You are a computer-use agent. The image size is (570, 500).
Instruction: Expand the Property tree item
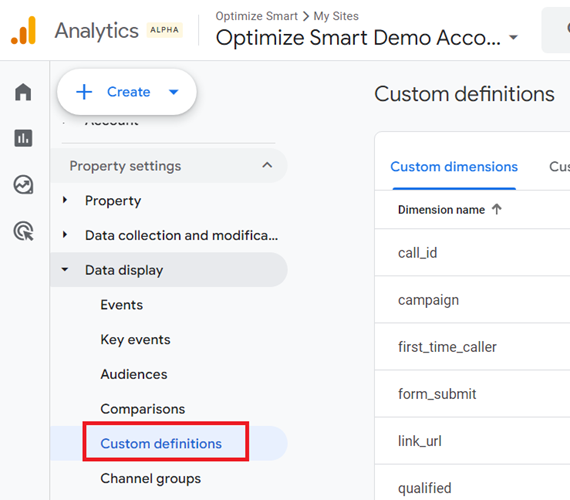(x=65, y=200)
